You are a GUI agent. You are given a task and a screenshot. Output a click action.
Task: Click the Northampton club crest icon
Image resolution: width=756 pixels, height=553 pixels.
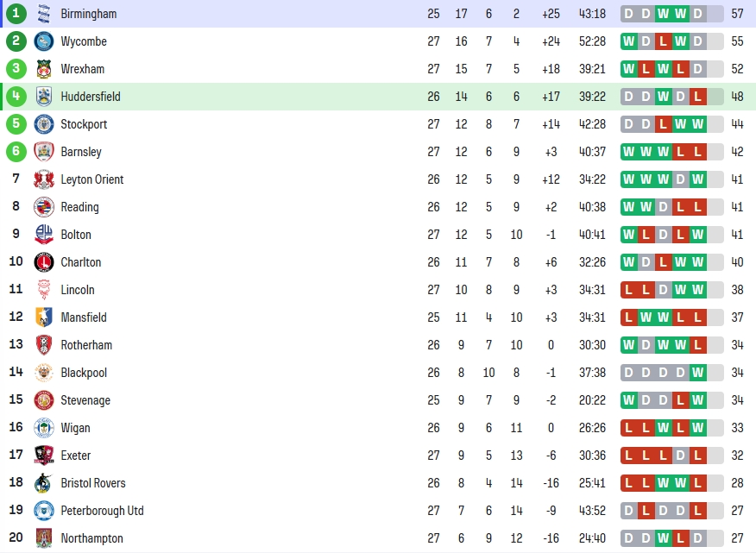[44, 538]
